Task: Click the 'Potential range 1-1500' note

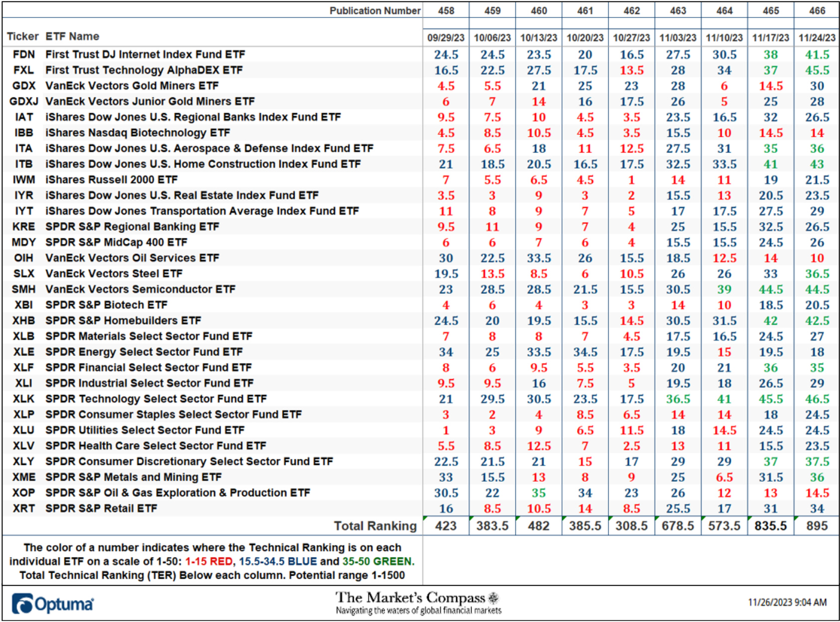Action: coord(347,575)
